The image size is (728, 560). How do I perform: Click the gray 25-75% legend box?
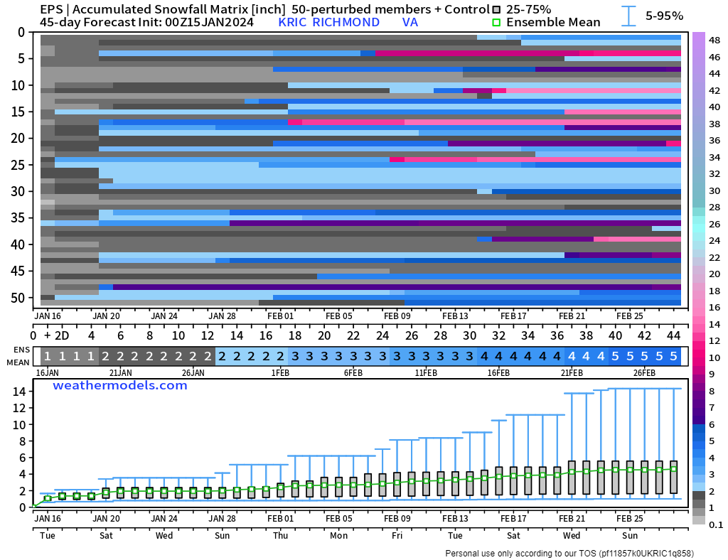(x=496, y=10)
